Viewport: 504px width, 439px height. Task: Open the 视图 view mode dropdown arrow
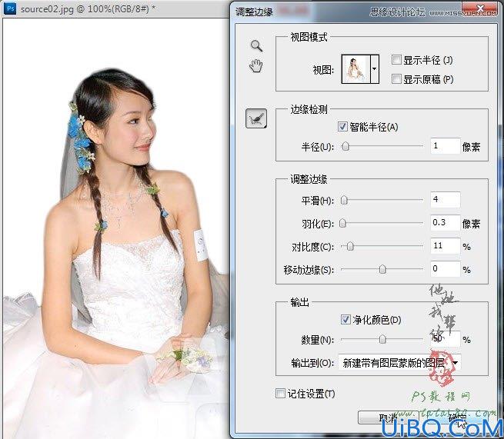[375, 69]
